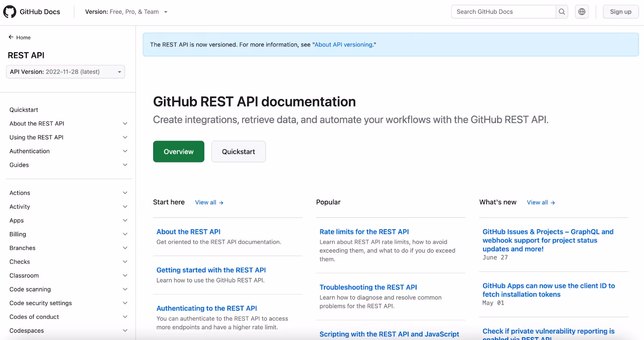644x340 pixels.
Task: Click arrow beside What's new View all
Action: pyautogui.click(x=553, y=203)
